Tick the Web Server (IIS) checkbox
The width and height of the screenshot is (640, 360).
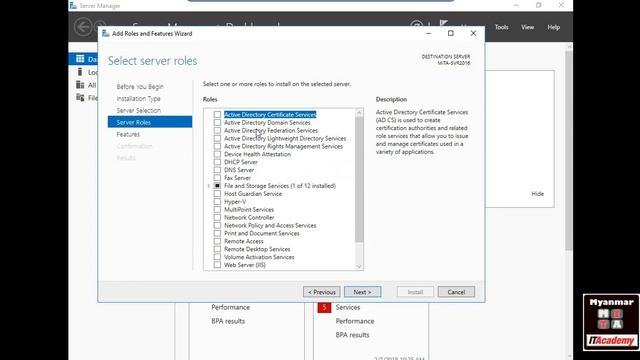217,265
